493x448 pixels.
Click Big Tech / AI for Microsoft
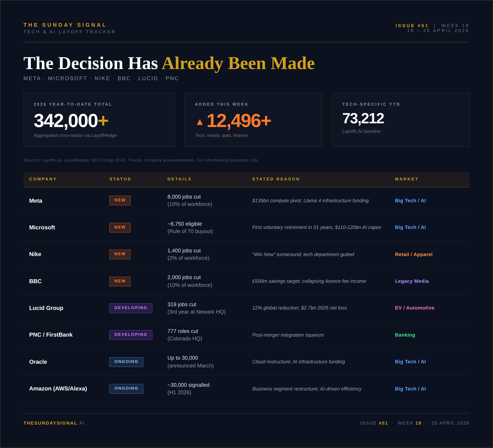coord(410,227)
